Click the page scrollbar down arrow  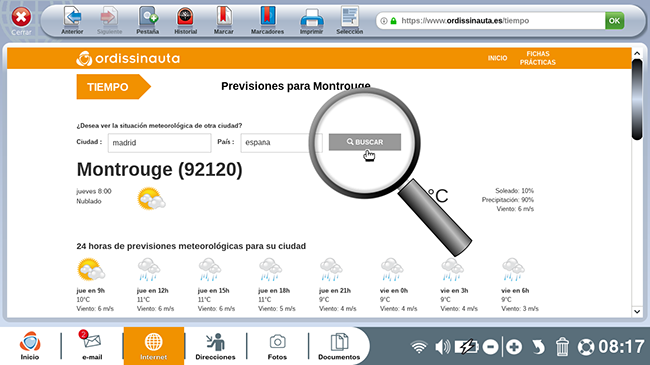(637, 311)
